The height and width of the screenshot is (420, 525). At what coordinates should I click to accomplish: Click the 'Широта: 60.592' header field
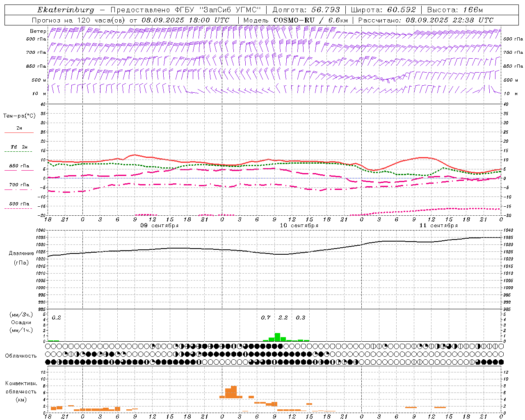point(383,10)
